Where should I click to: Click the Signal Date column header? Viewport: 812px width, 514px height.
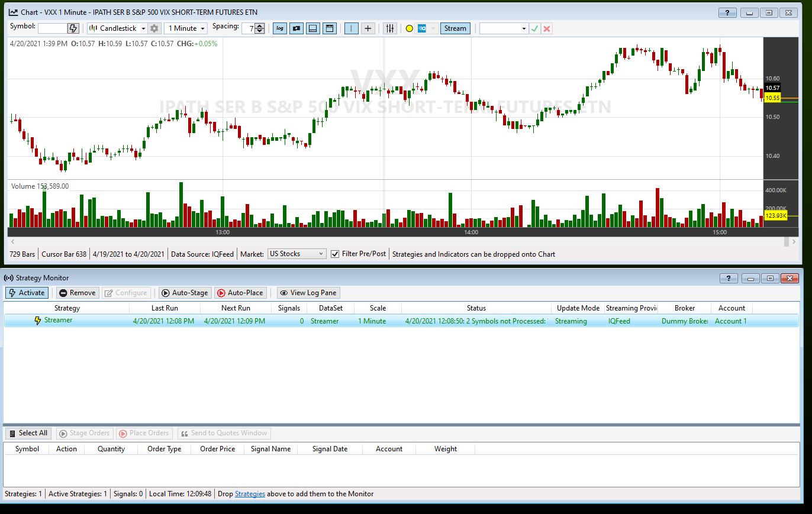pyautogui.click(x=330, y=449)
